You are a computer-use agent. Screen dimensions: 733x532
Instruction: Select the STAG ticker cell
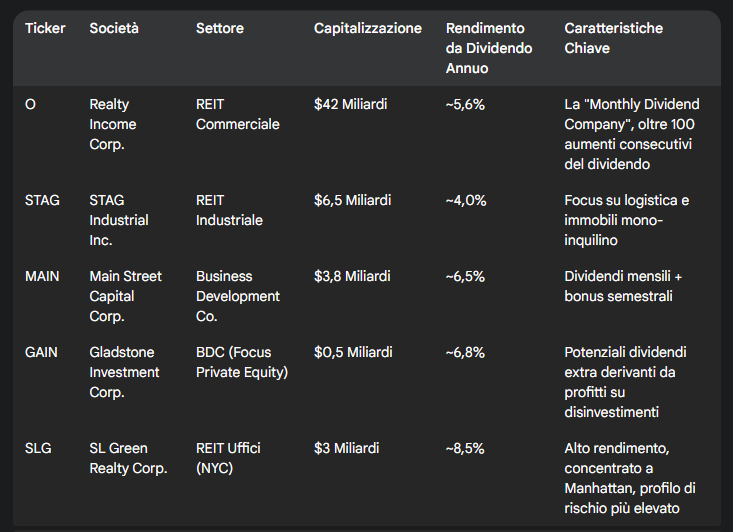click(x=42, y=200)
